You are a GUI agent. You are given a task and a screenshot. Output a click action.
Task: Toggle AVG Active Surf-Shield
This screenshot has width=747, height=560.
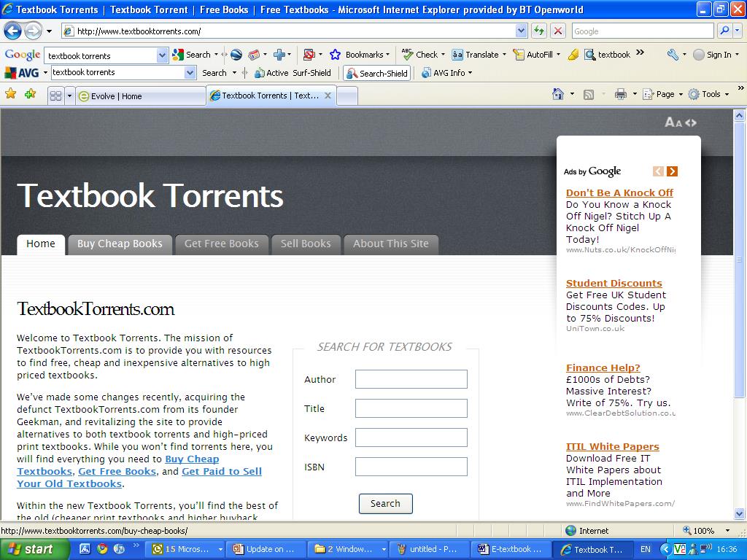click(x=293, y=73)
